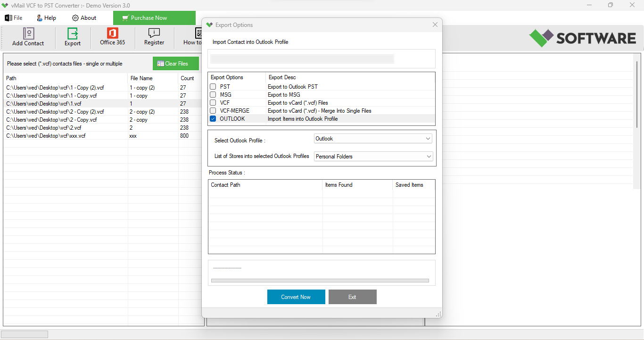Select row C:\Users\ved\Desktop\vcf\1.vcf

(x=103, y=104)
